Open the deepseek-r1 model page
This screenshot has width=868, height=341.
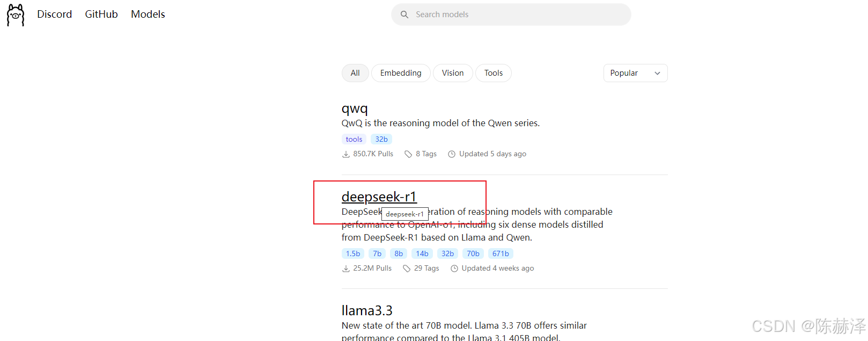click(x=379, y=197)
